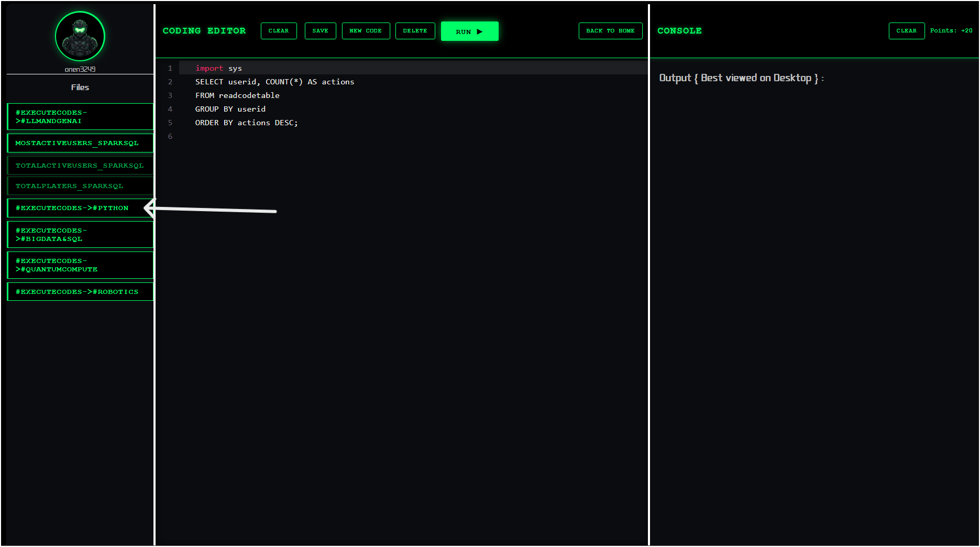Clear the console output
The width and height of the screenshot is (980, 547).
pos(907,31)
